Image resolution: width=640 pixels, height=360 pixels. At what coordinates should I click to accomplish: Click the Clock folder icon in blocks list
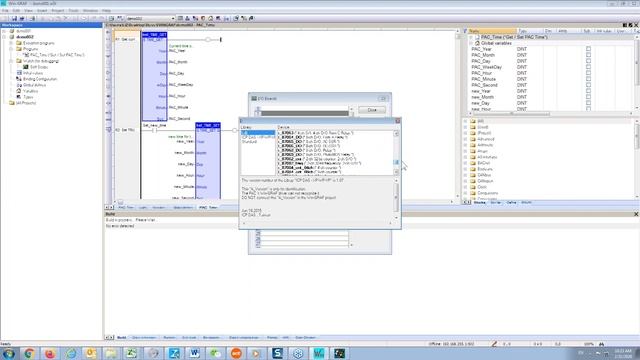(x=473, y=187)
